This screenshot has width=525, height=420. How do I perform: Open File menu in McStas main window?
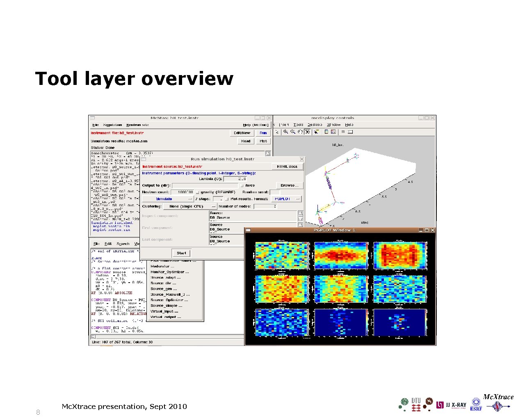pyautogui.click(x=95, y=125)
